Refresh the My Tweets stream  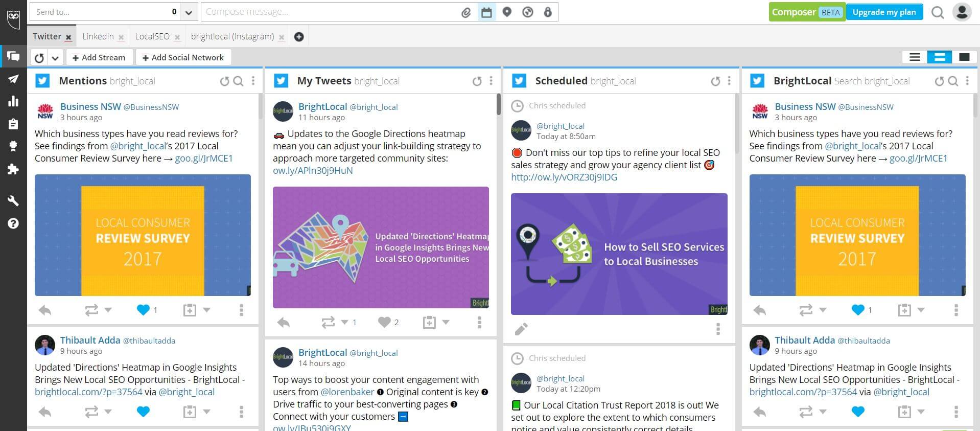477,81
